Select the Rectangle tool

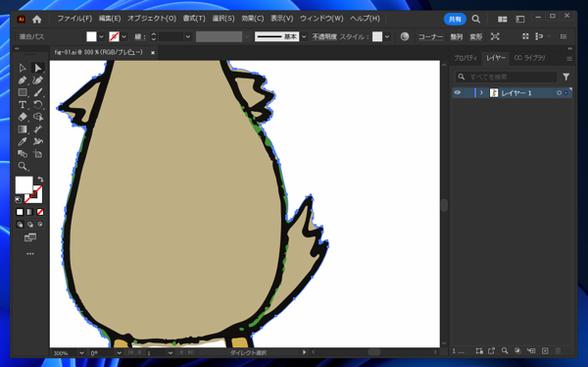pos(23,92)
